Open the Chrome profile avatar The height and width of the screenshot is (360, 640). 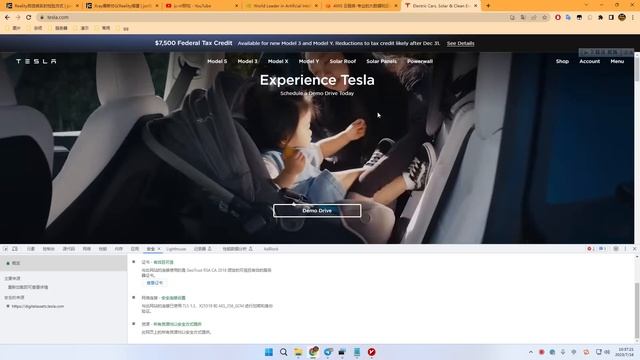pyautogui.click(x=622, y=17)
